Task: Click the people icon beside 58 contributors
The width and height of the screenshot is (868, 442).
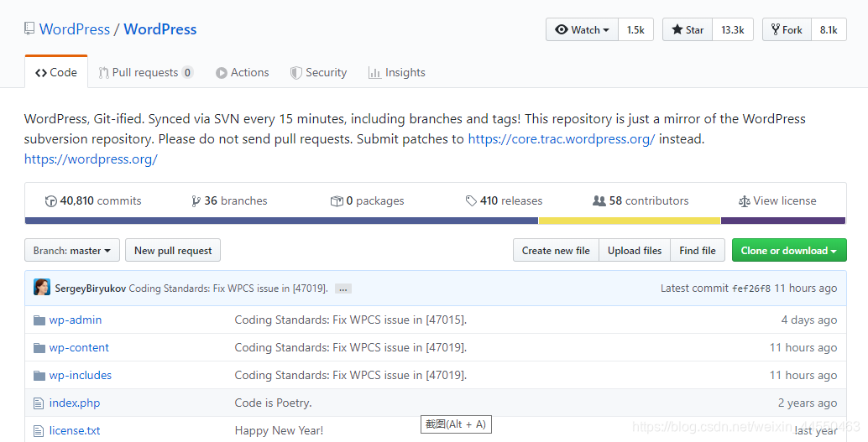Action: coord(599,200)
